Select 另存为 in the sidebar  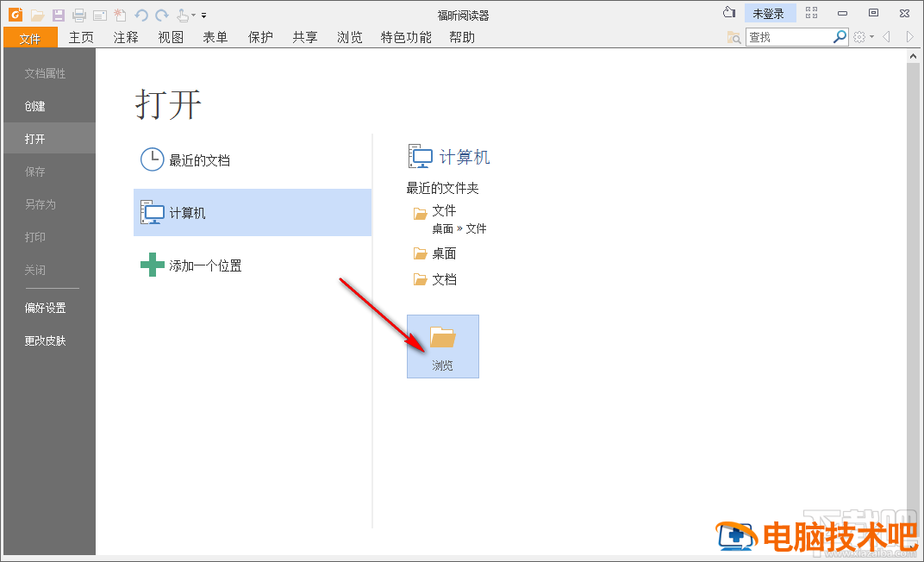tap(49, 204)
